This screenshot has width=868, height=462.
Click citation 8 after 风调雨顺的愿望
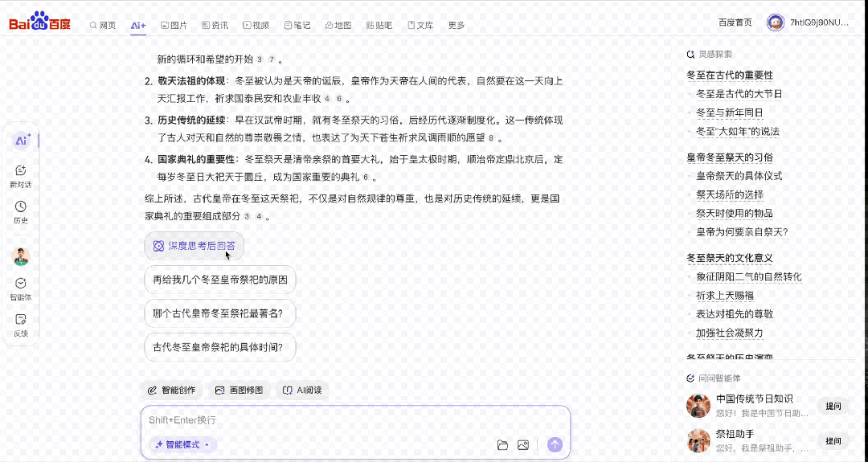click(x=491, y=138)
